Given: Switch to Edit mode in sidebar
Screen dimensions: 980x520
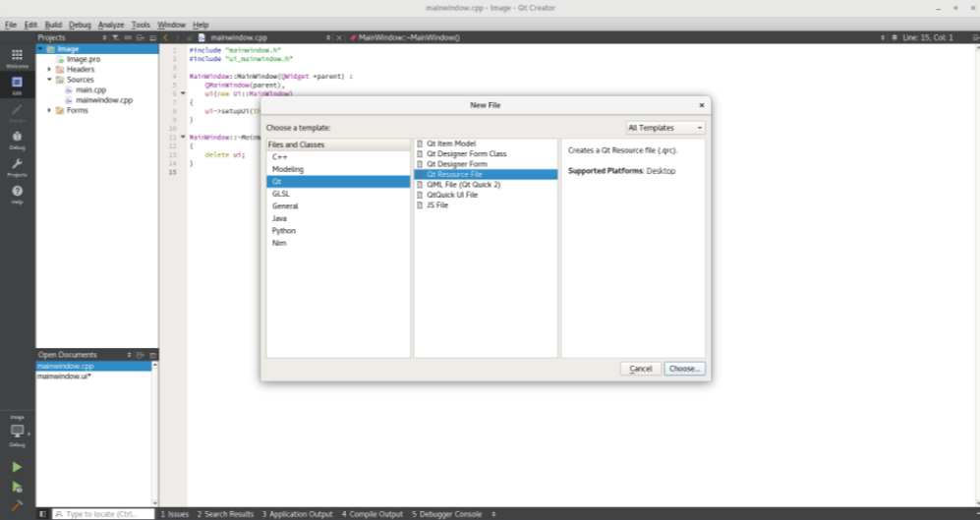Looking at the screenshot, I should pyautogui.click(x=17, y=86).
